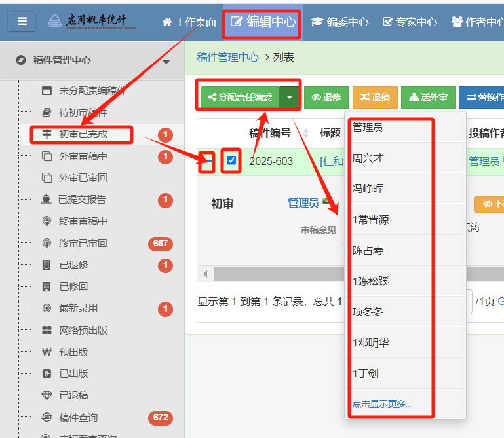Click the 退修 button
The height and width of the screenshot is (438, 504).
coord(326,97)
